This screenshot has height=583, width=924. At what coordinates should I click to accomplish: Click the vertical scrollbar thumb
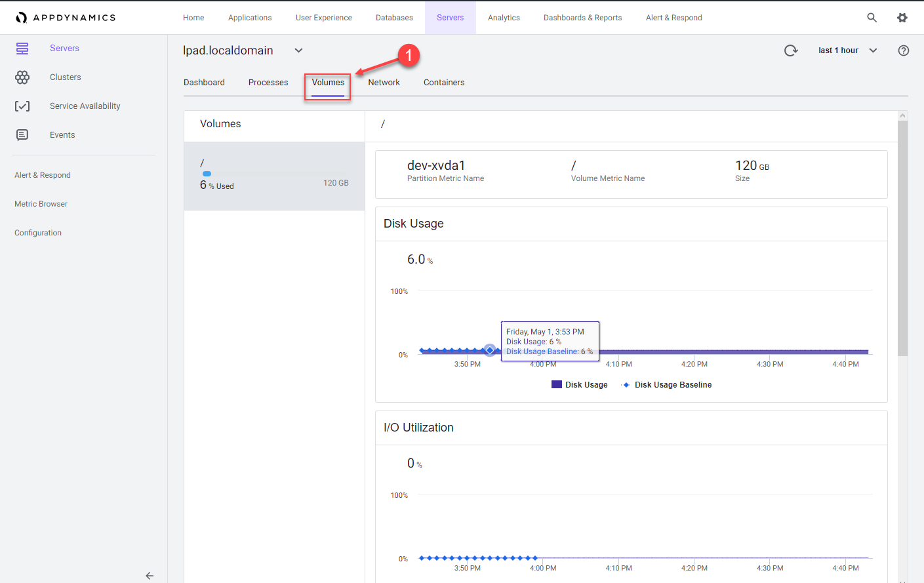point(902,238)
